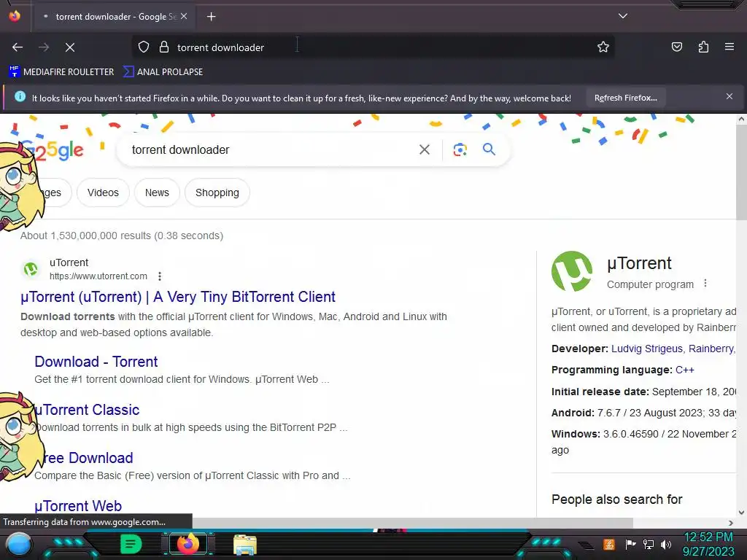Filter results by Shopping
This screenshot has width=747, height=560.
click(217, 192)
